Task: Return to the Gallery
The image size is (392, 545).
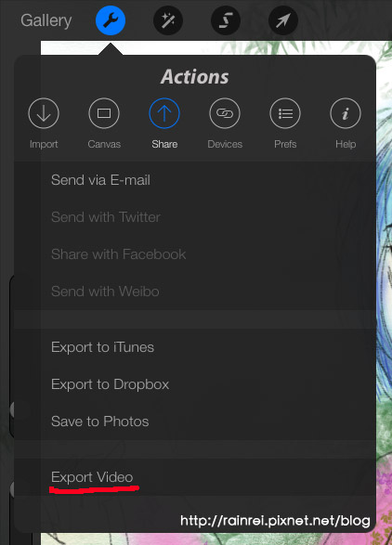Action: pos(46,20)
